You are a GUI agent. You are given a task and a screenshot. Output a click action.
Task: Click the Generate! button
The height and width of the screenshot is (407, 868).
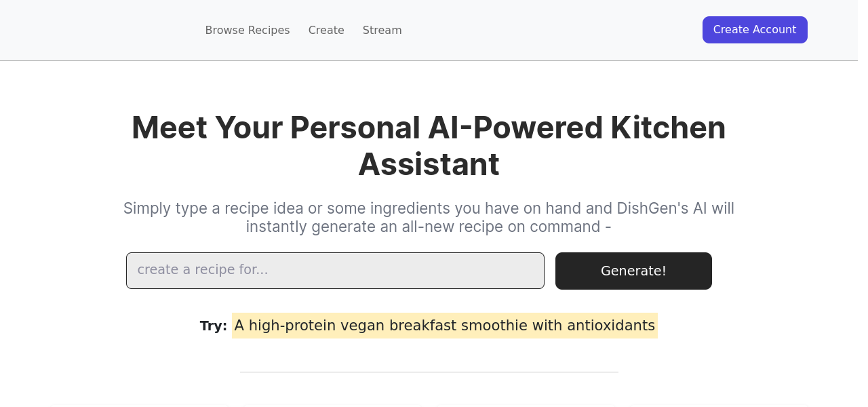click(633, 271)
